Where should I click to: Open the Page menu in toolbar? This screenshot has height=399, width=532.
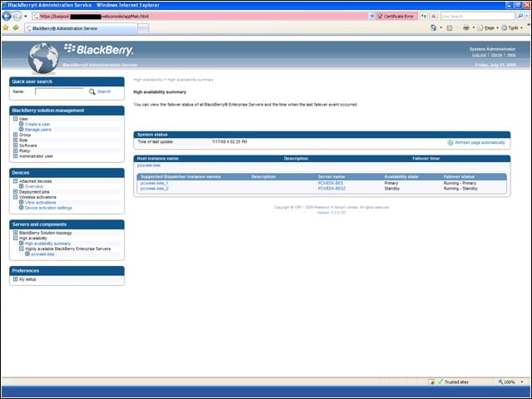pyautogui.click(x=488, y=27)
